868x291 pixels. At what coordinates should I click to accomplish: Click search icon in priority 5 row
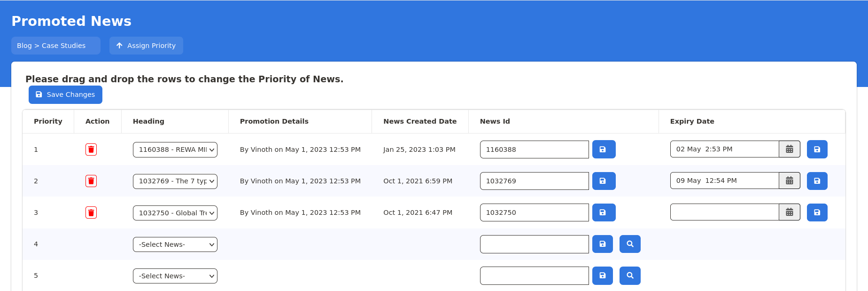[630, 275]
